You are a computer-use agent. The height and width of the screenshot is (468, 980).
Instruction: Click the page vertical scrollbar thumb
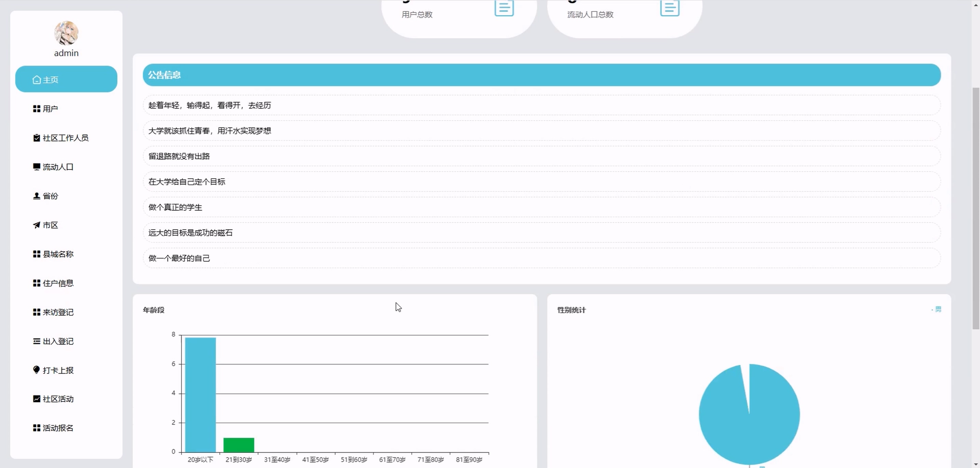tap(976, 208)
